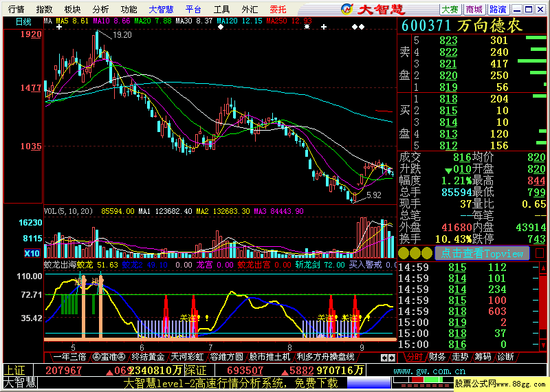
Task: Click the 14:59 tick with volume 603
Action: click(x=452, y=312)
